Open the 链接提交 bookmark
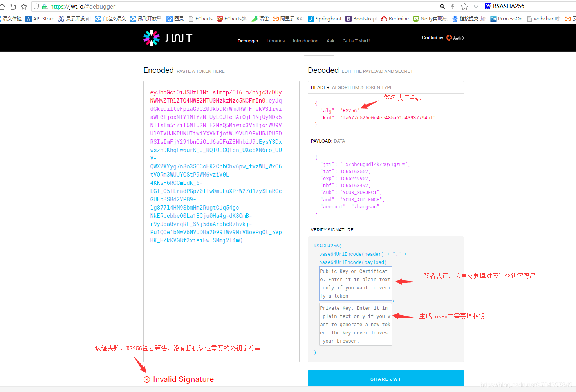Screen dimensions: 576x392 tap(468, 19)
